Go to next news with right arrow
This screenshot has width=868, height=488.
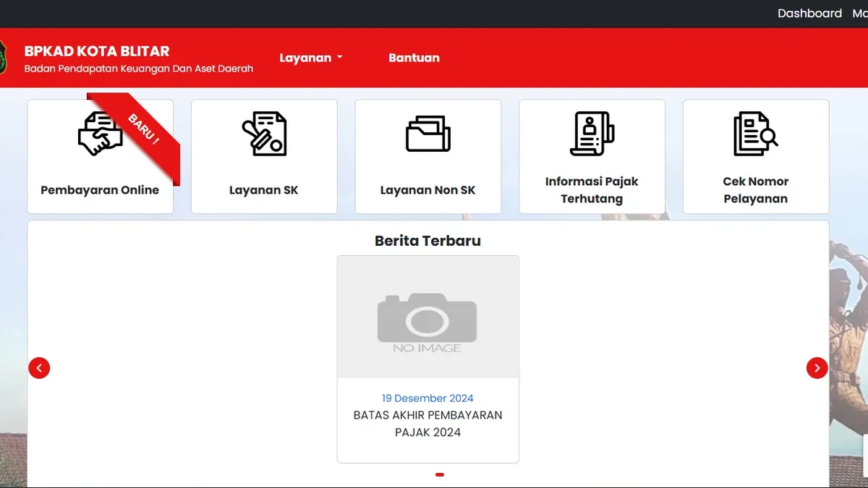(x=817, y=368)
